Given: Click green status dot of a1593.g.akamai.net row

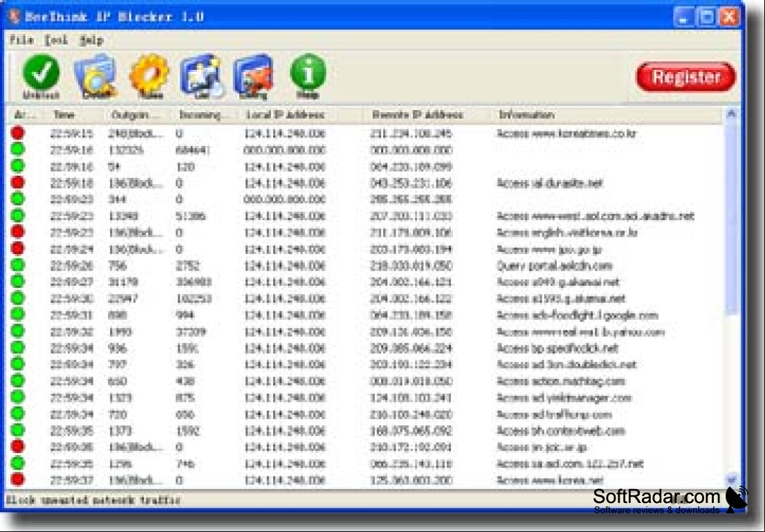Looking at the screenshot, I should (18, 297).
